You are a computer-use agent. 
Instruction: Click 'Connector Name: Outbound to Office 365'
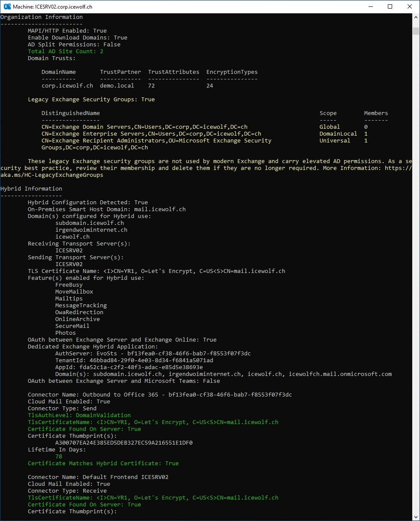tap(160, 395)
